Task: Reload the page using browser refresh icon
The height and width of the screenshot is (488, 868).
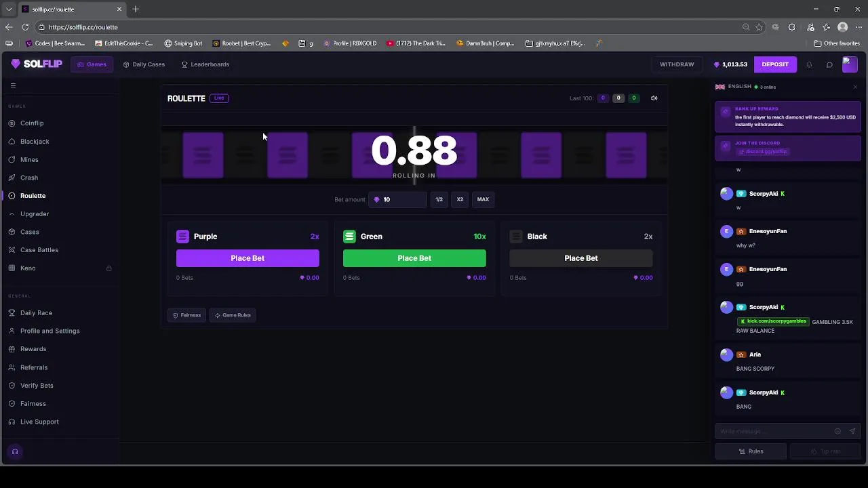Action: (x=25, y=27)
